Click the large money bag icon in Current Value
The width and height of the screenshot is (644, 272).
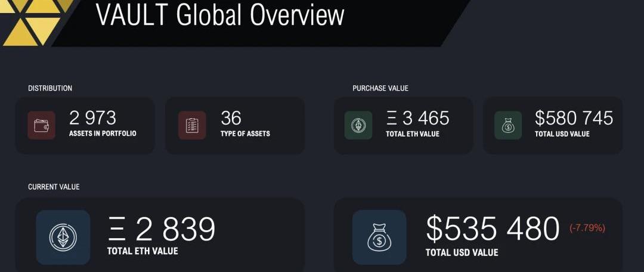(x=379, y=237)
